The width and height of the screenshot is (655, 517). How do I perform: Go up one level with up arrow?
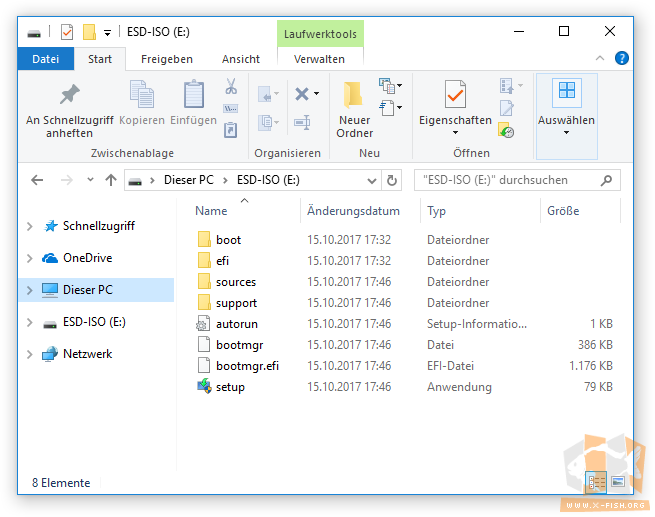pyautogui.click(x=111, y=180)
